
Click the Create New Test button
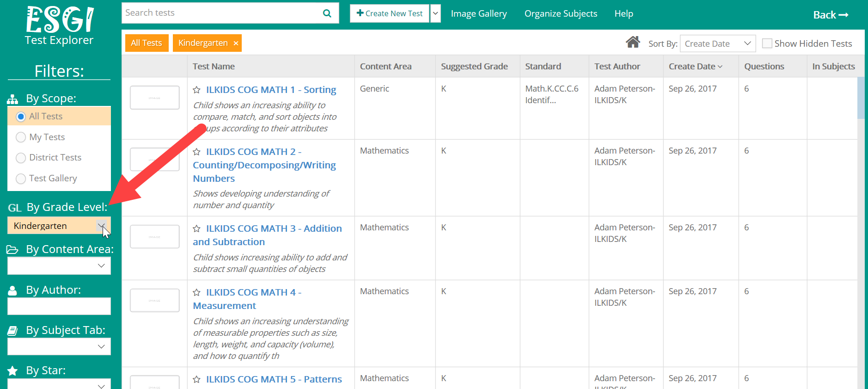coord(390,13)
